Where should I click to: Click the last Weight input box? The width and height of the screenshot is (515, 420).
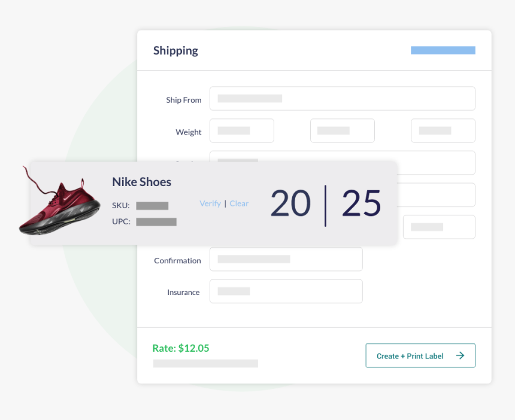(x=443, y=130)
